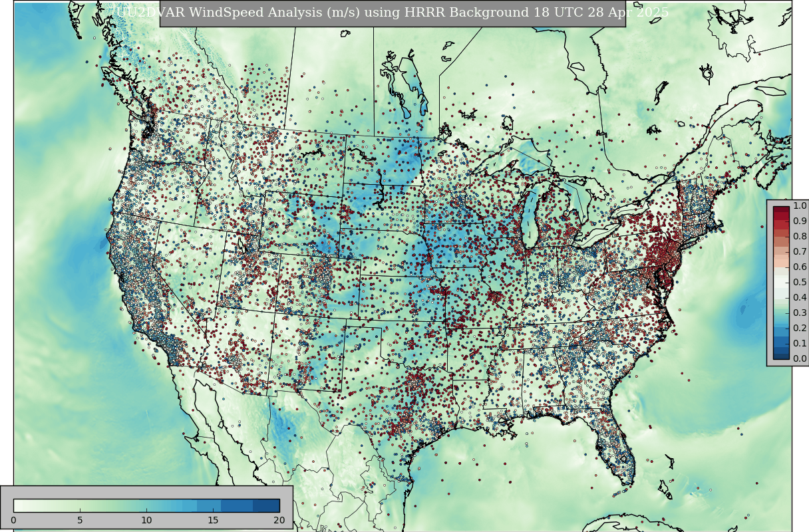809x532 pixels.
Task: Pick the dark blue end of the wind speed colorbar
Action: (266, 505)
